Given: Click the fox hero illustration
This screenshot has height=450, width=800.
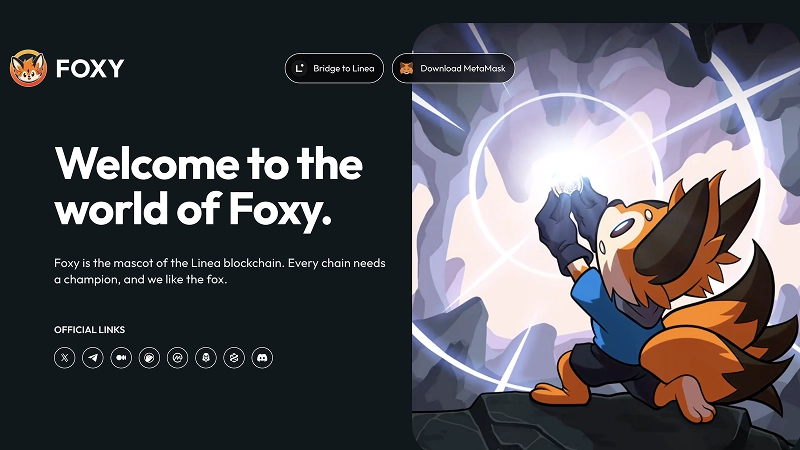Looking at the screenshot, I should click(606, 236).
